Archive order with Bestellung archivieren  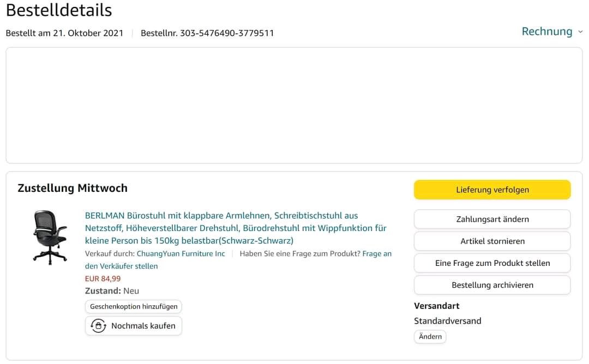click(x=492, y=285)
